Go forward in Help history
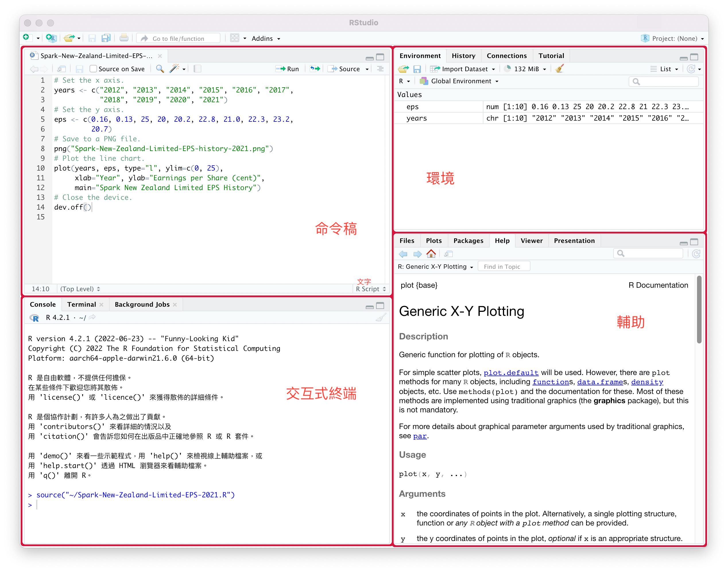The width and height of the screenshot is (728, 572). (417, 254)
